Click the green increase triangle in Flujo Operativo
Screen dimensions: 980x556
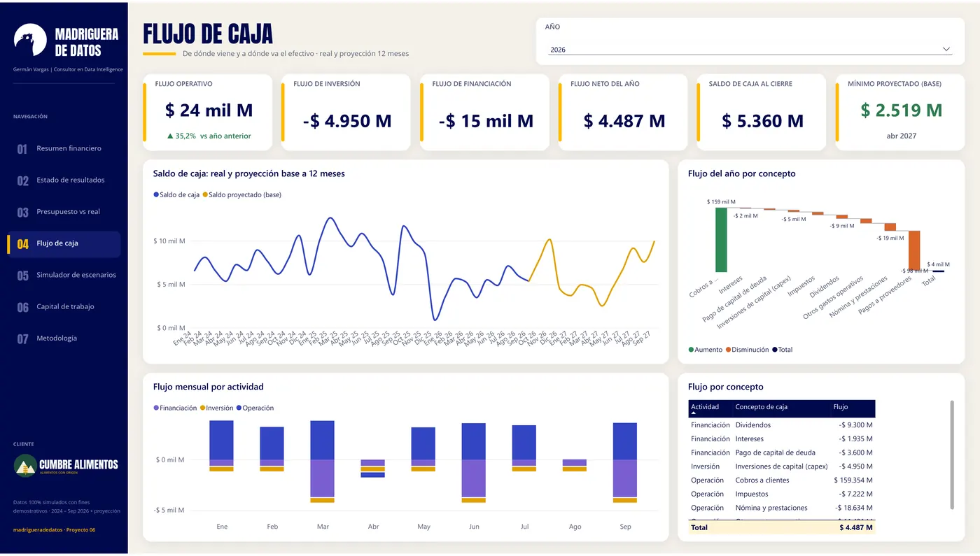(170, 136)
